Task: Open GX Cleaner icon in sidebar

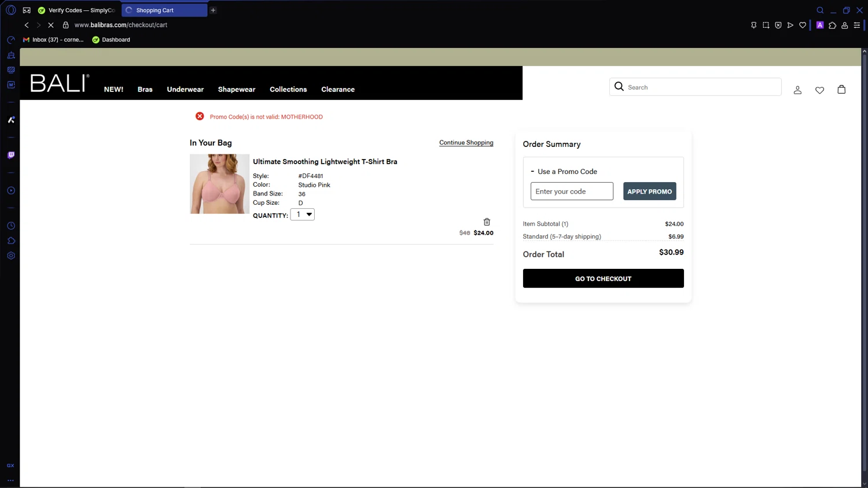Action: [11, 55]
